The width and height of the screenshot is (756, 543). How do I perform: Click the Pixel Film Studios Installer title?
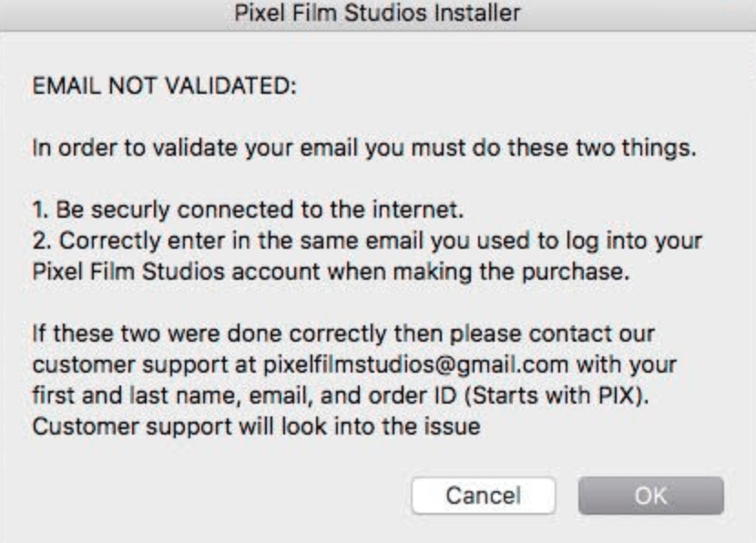[377, 13]
